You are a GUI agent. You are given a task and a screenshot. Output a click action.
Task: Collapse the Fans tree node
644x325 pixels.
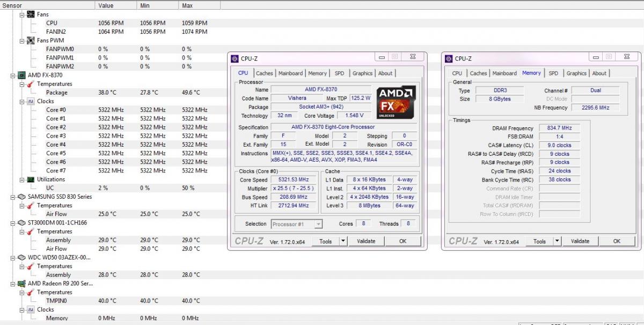click(22, 15)
